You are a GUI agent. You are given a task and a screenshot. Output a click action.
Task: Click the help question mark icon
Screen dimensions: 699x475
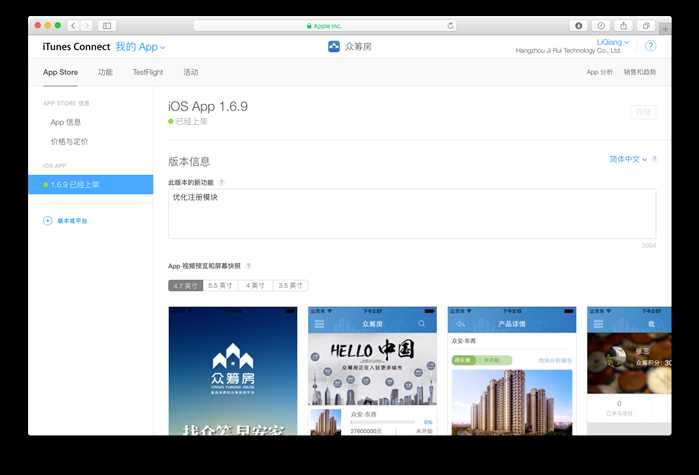(650, 45)
